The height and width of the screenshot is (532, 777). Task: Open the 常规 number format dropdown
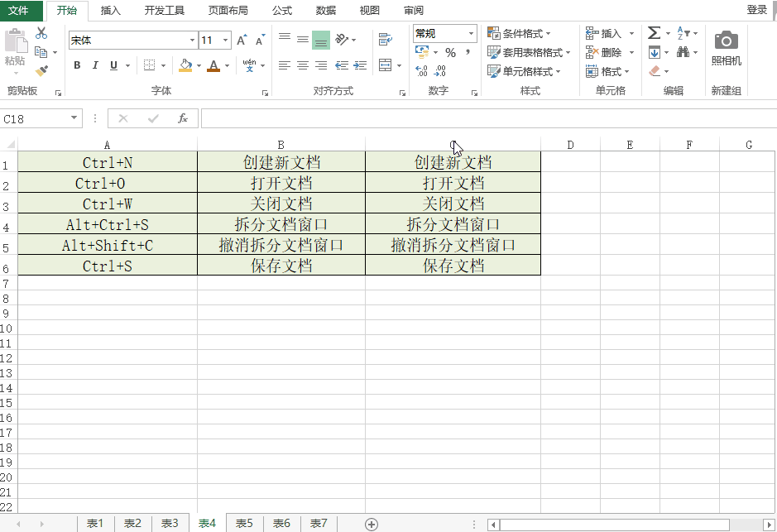pyautogui.click(x=472, y=33)
